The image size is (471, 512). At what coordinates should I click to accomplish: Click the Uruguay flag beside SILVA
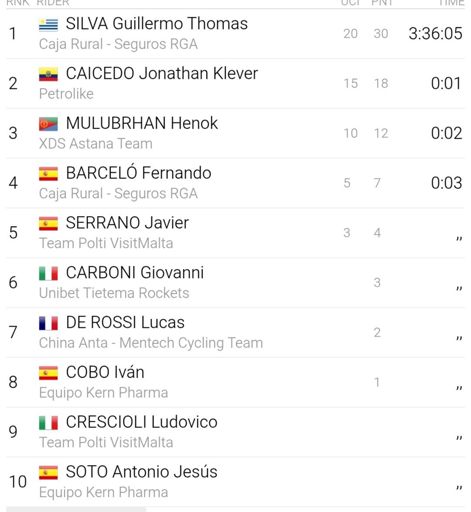(48, 24)
